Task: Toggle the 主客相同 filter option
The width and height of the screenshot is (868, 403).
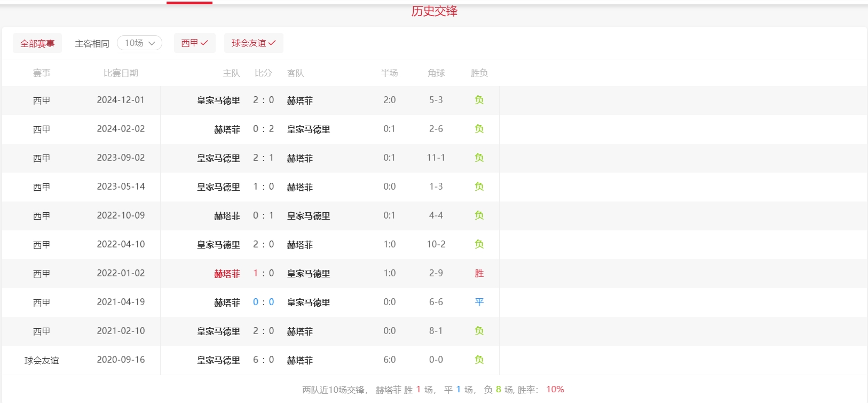Action: [92, 43]
